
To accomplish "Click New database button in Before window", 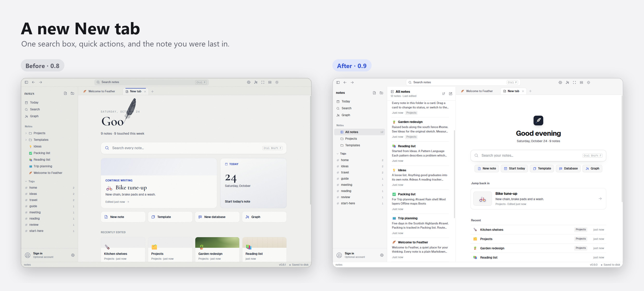I will [217, 217].
